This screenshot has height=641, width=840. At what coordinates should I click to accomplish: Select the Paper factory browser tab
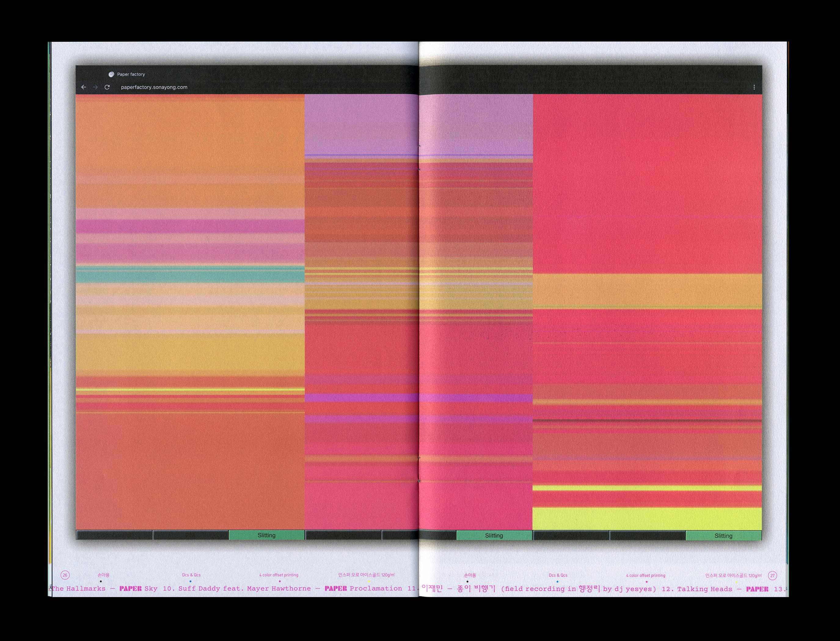pos(127,74)
